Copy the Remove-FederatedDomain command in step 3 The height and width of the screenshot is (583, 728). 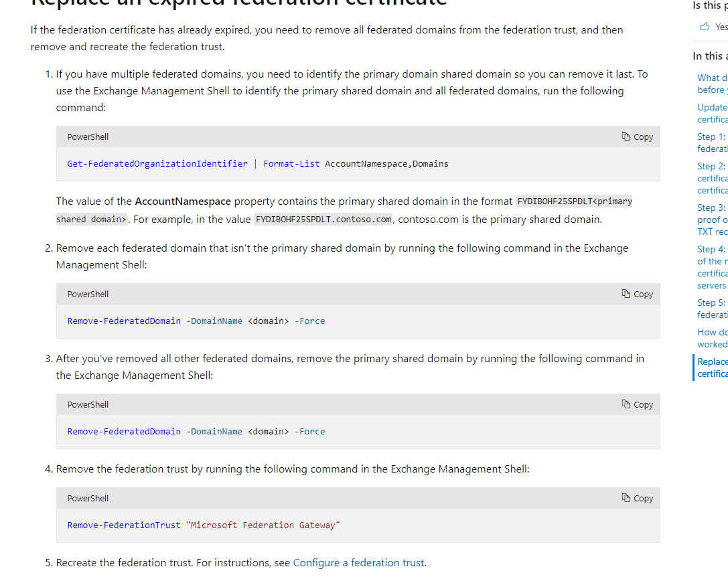pos(636,404)
